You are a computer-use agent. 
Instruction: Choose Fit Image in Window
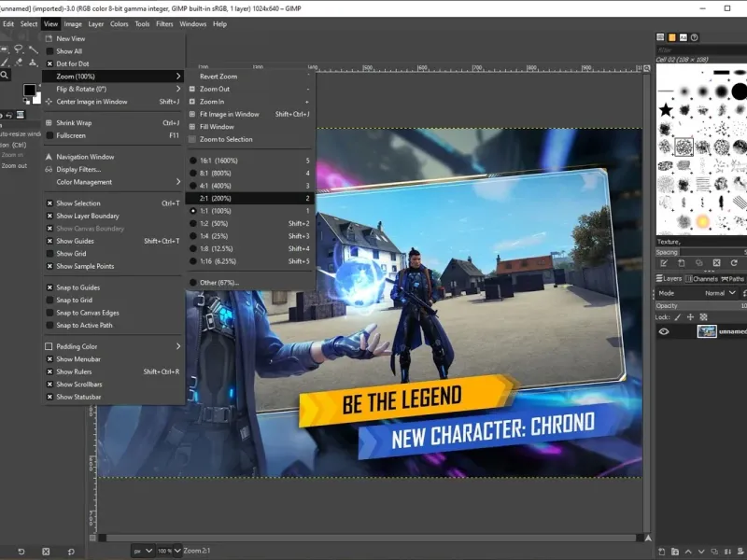click(229, 114)
